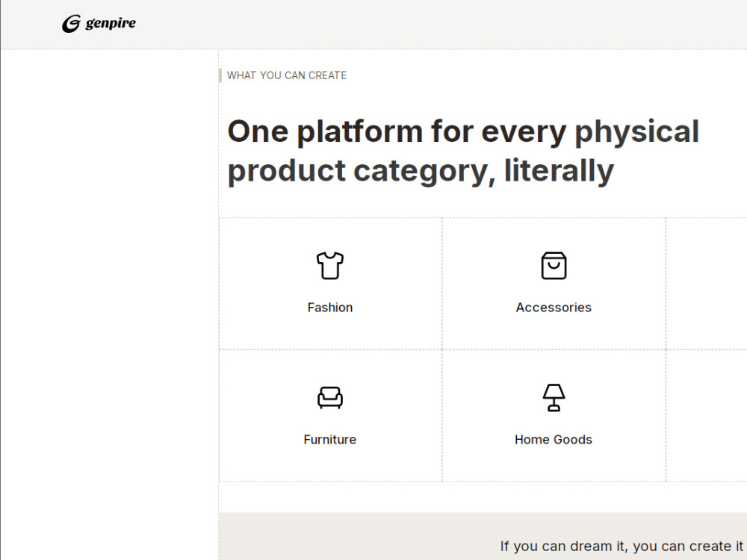
Task: Click the Accessories category label
Action: tap(554, 308)
